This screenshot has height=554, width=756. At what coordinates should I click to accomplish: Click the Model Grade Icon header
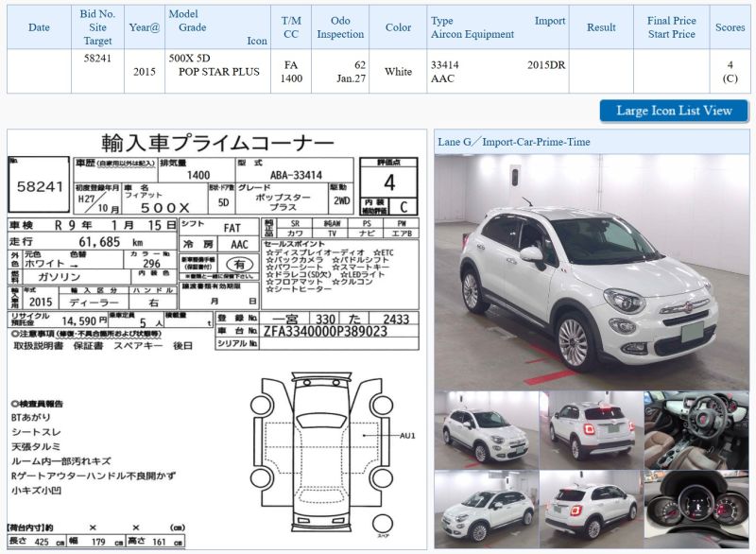pyautogui.click(x=217, y=27)
